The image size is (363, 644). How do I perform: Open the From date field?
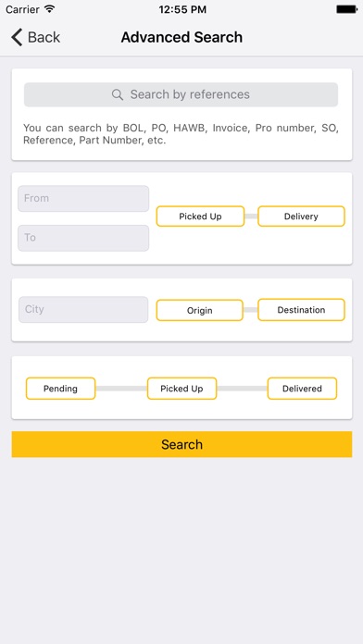click(x=83, y=198)
